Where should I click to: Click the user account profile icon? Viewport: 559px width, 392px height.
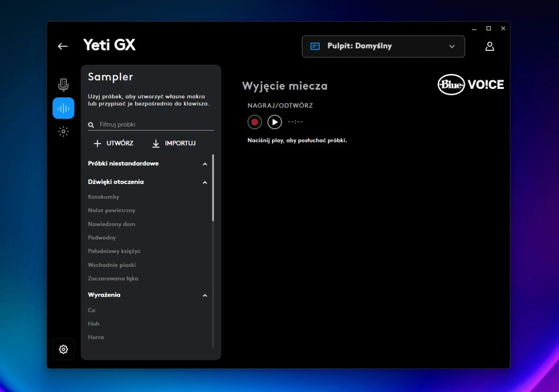click(490, 46)
